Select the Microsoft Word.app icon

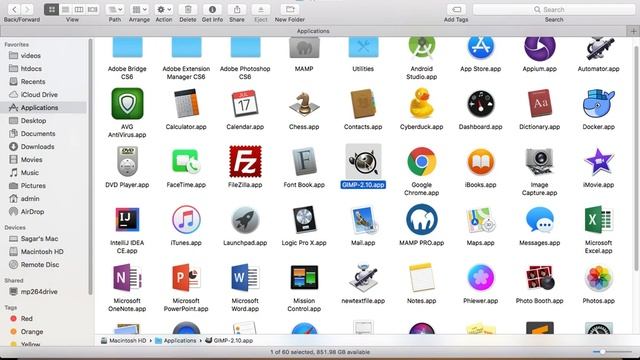245,278
